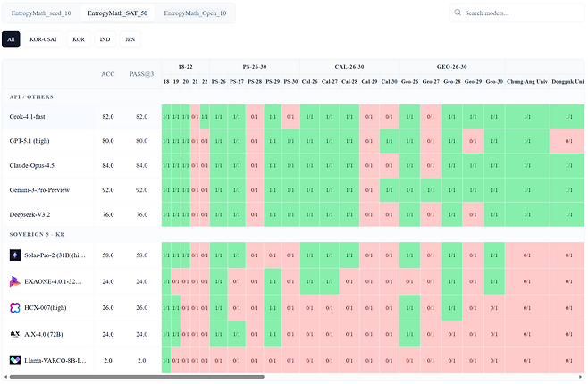Select the Deepseek-V3.2 model name
This screenshot has height=384, width=588.
coord(29,214)
